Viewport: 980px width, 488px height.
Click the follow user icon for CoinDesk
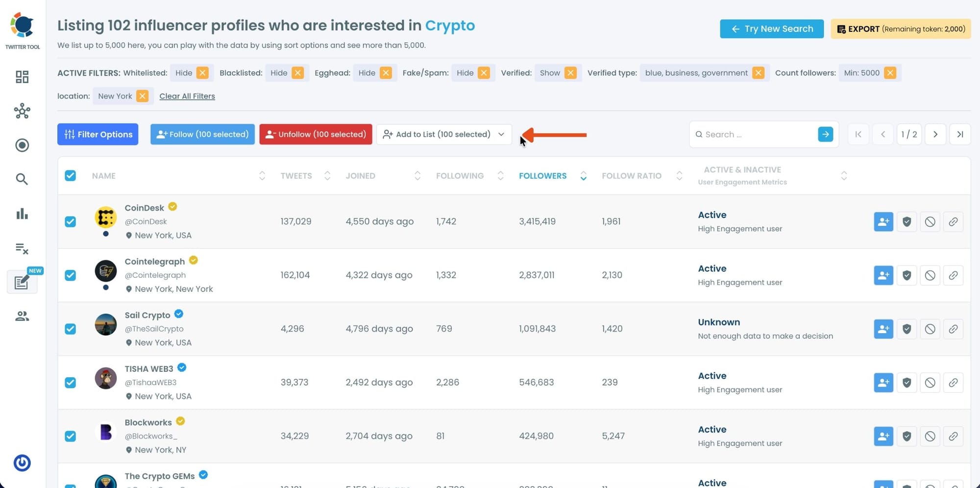pos(883,221)
